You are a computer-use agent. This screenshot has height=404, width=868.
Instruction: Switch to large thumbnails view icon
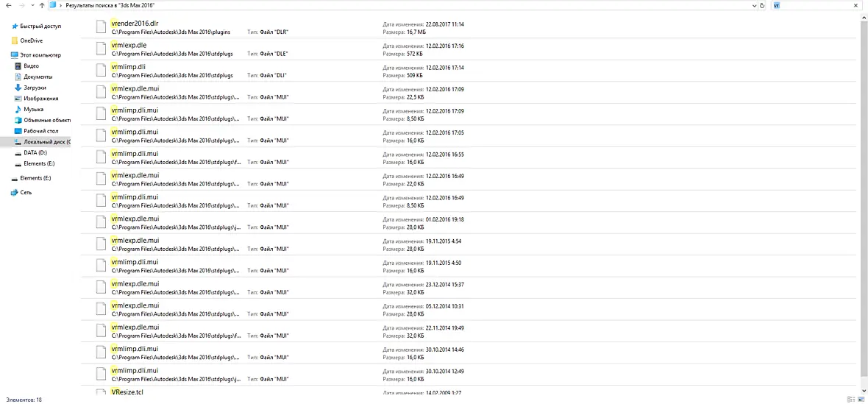coord(860,399)
